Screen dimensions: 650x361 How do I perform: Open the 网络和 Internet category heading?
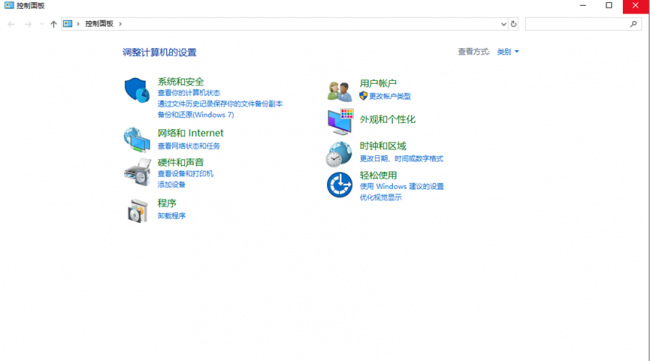[190, 133]
